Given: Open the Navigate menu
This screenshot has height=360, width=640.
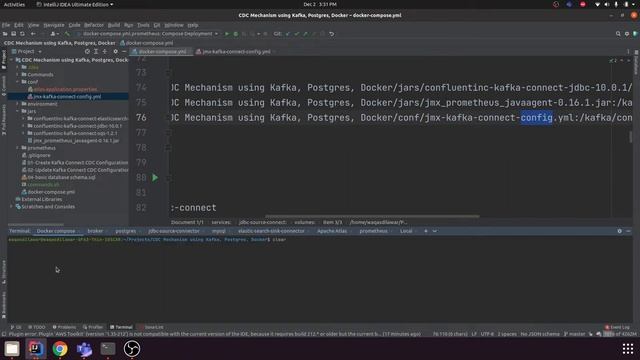Looking at the screenshot, I should pos(54,25).
